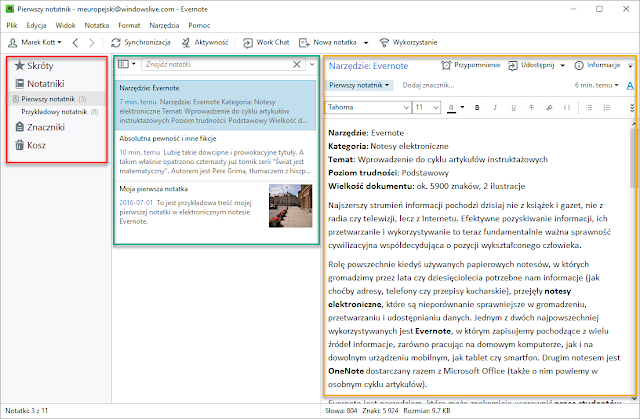The image size is (640, 419).
Task: Expand the note header chevron
Action: pos(630,65)
